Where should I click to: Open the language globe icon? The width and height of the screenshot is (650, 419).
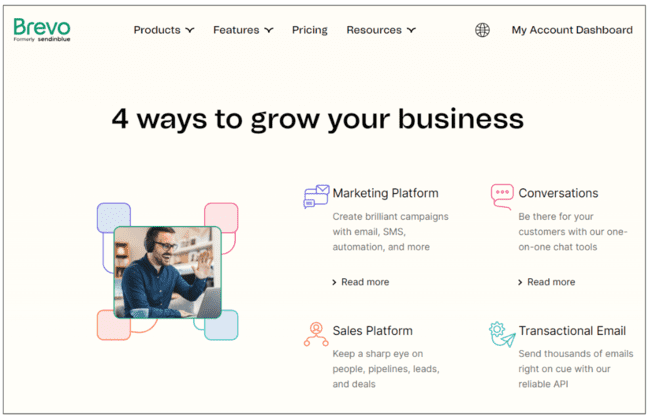[483, 30]
